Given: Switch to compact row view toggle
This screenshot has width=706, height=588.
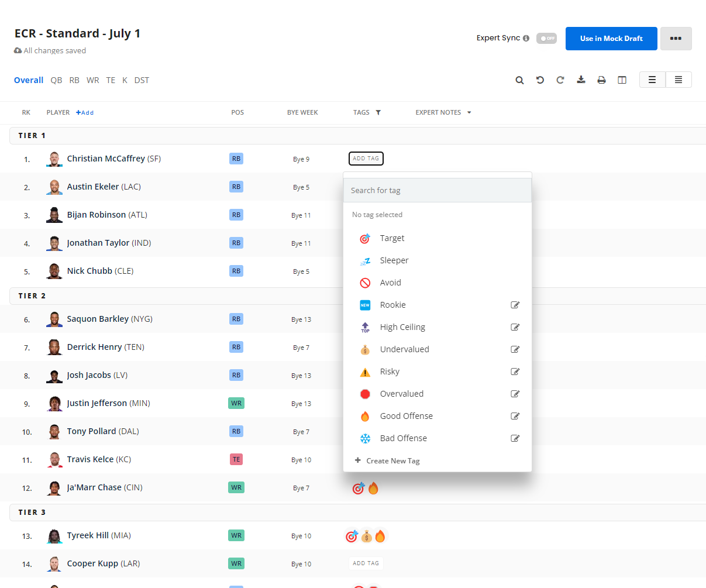Looking at the screenshot, I should click(x=678, y=79).
